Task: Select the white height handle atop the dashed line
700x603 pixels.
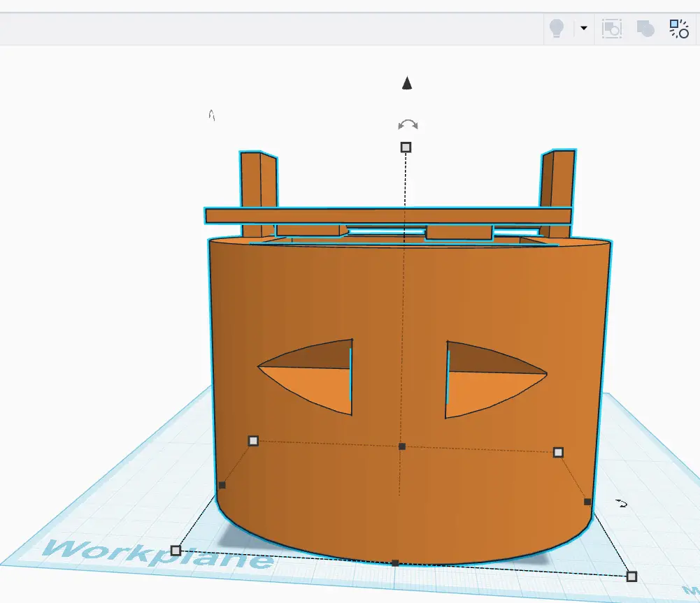Action: [406, 147]
